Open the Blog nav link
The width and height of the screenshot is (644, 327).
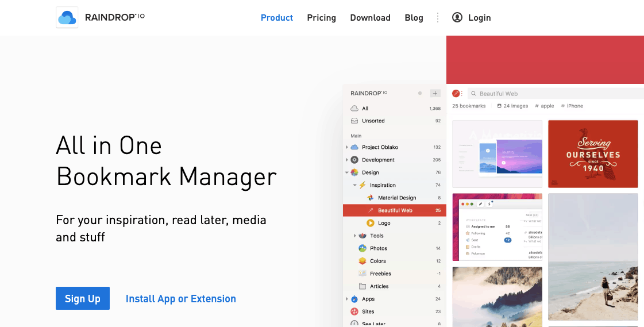pos(414,18)
